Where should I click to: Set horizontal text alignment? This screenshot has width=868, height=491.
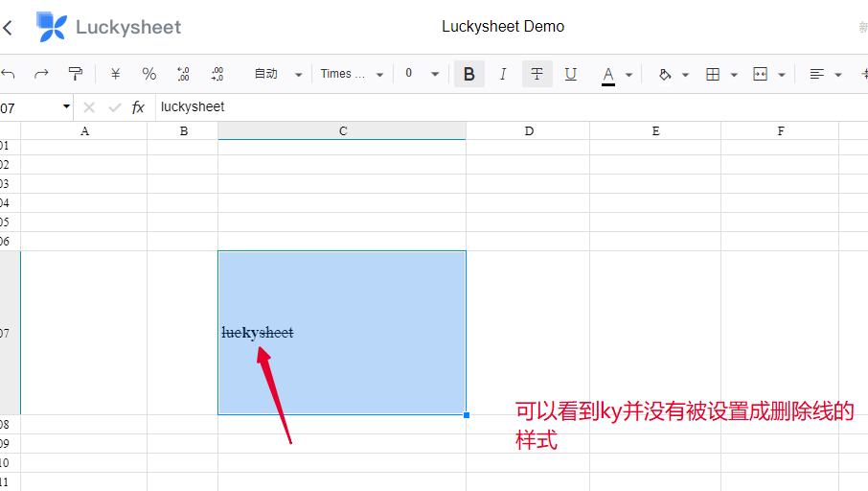coord(817,74)
